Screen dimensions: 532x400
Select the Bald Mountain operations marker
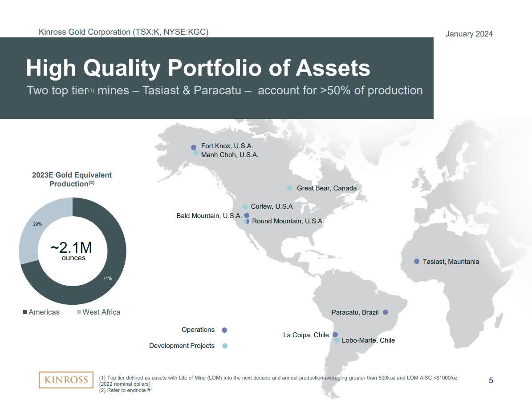246,215
